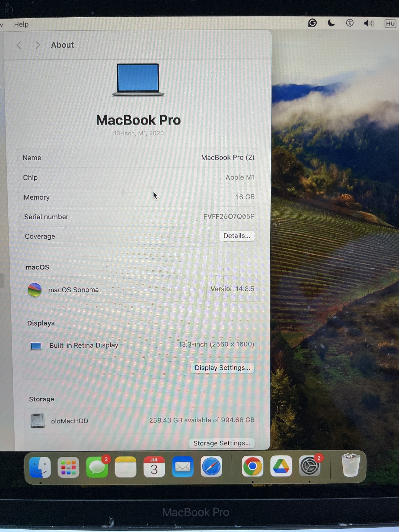Image resolution: width=399 pixels, height=532 pixels.
Task: Click the Built-in Retina Display label
Action: [84, 345]
